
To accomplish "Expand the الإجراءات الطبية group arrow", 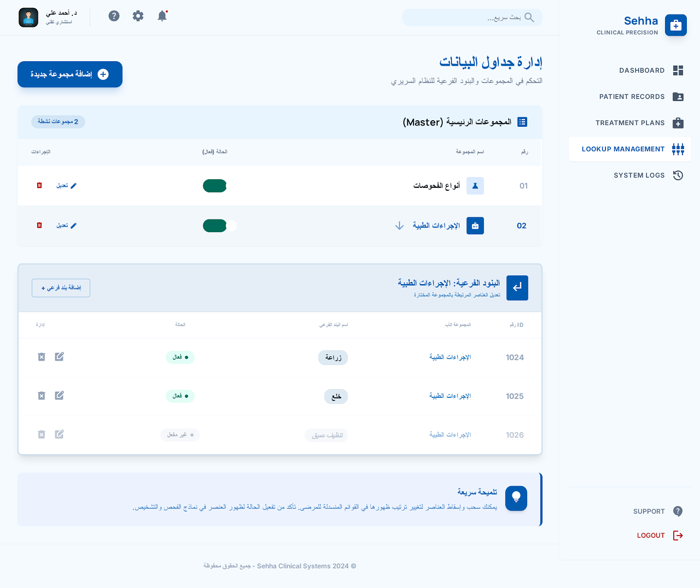I will (x=399, y=226).
